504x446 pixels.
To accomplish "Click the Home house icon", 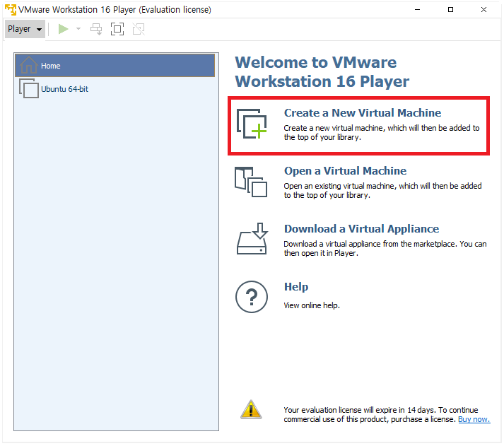I will coord(28,65).
